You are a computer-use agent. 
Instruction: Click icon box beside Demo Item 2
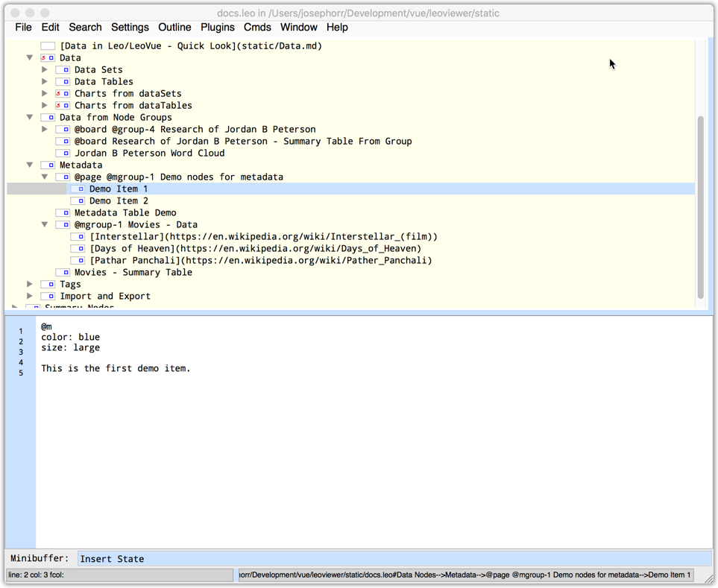pyautogui.click(x=78, y=200)
